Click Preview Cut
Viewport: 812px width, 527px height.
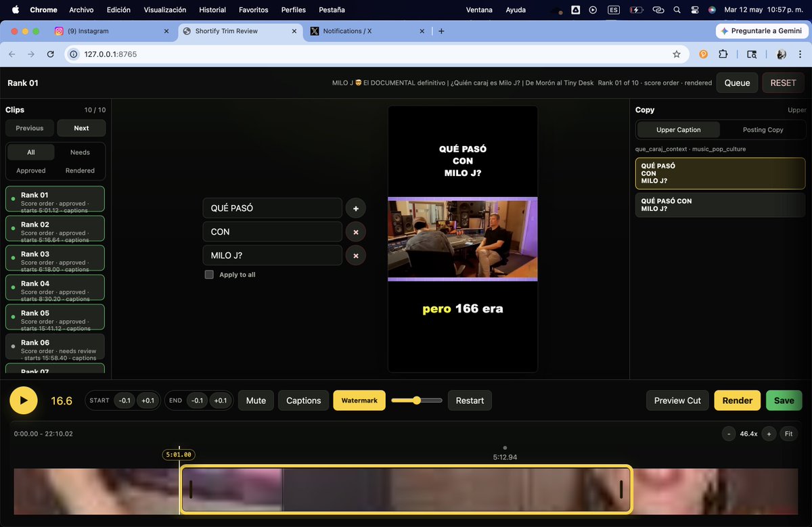coord(677,400)
